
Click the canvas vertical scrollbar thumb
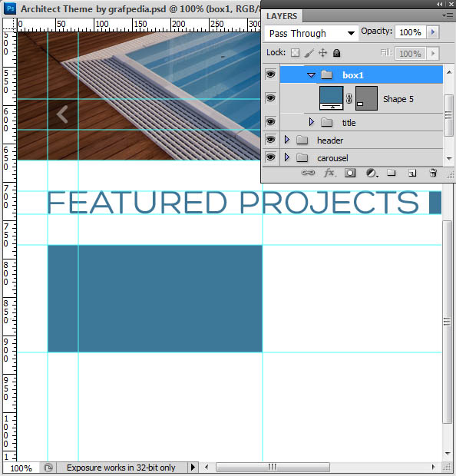pyautogui.click(x=447, y=322)
